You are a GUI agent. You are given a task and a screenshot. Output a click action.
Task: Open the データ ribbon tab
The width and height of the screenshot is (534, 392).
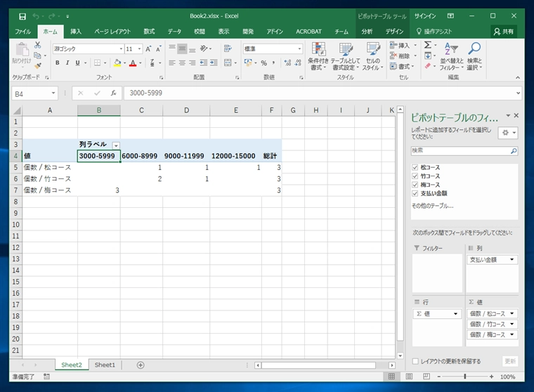point(174,32)
